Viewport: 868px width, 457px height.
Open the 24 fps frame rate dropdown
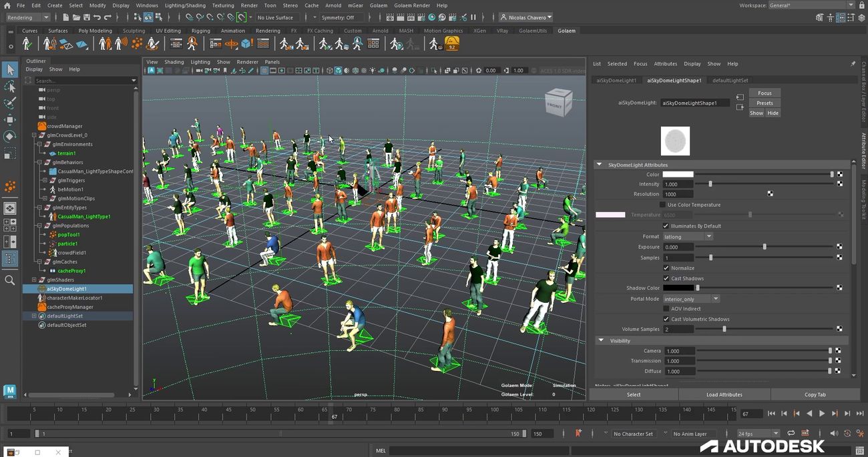(x=758, y=434)
